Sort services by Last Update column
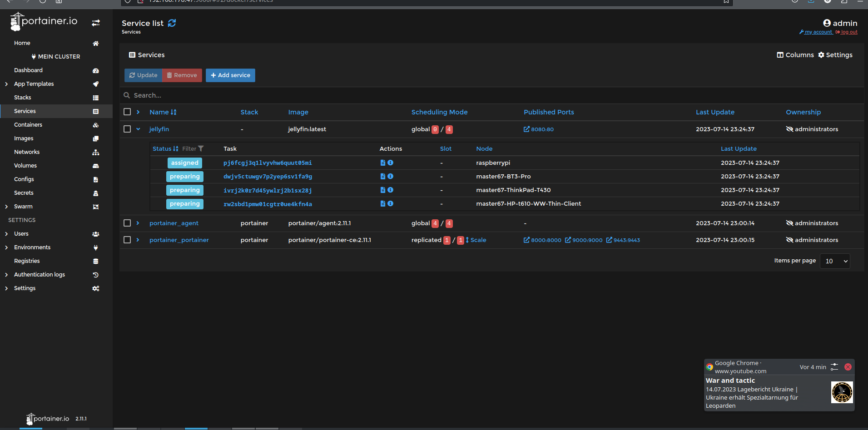 point(715,112)
